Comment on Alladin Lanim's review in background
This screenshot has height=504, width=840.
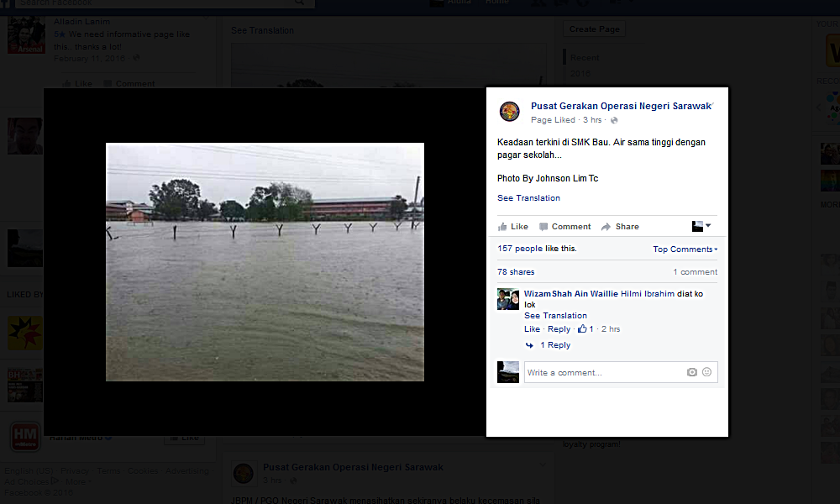tap(129, 83)
